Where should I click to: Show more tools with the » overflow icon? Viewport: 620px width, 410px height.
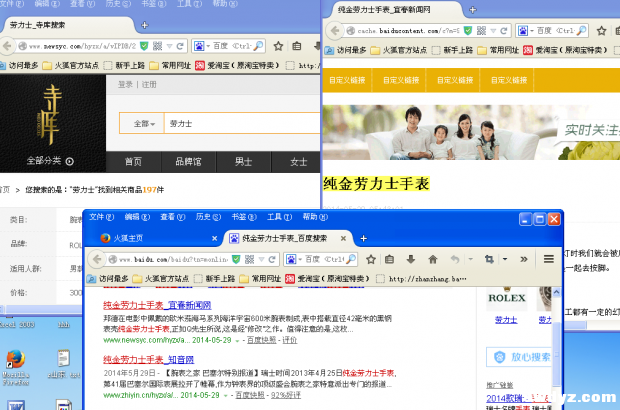click(524, 259)
